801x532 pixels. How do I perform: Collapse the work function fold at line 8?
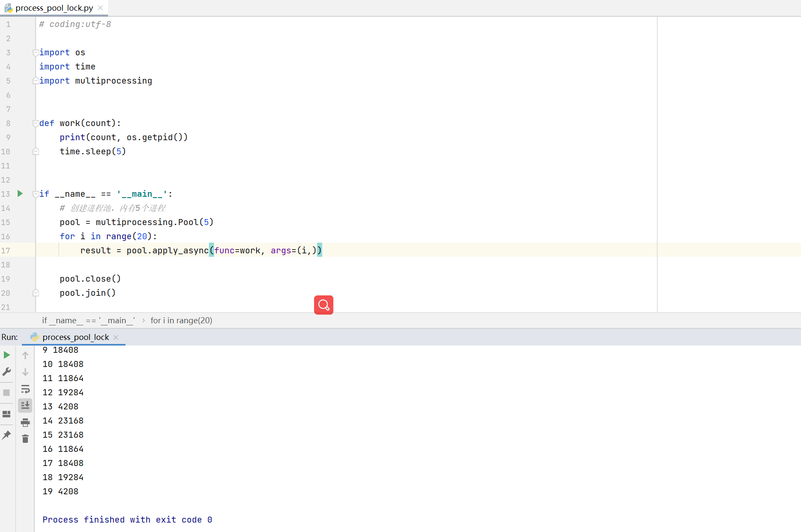(36, 123)
